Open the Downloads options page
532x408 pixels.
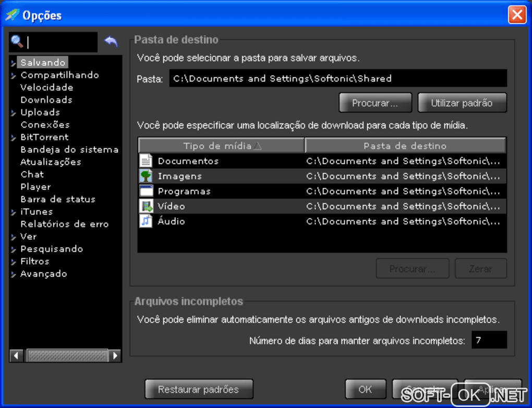click(46, 100)
